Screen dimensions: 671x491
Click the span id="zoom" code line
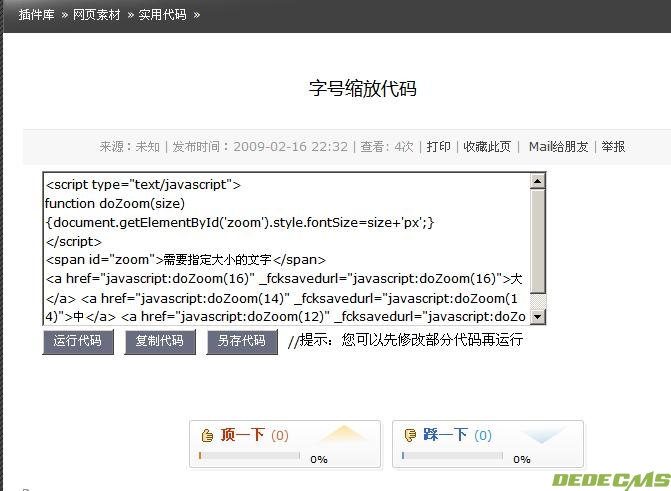click(x=186, y=260)
